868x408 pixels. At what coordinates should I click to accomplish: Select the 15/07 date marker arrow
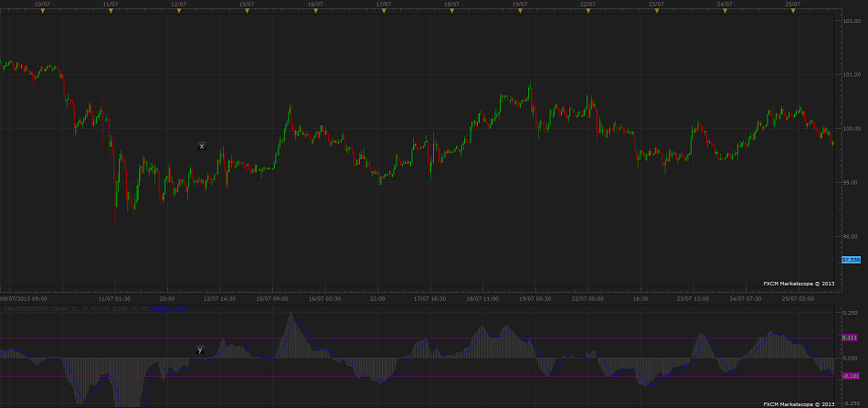247,12
